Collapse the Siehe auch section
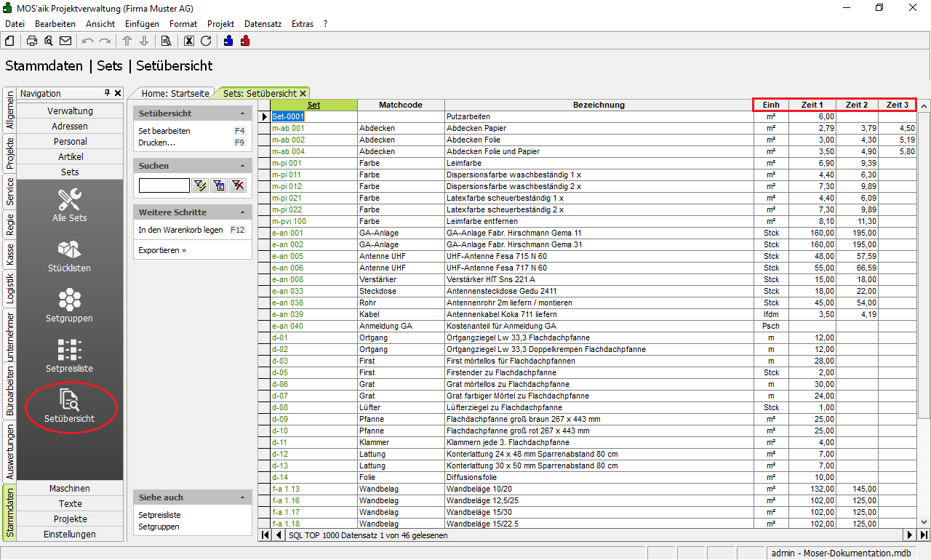Viewport: 931px width, 560px height. (242, 497)
